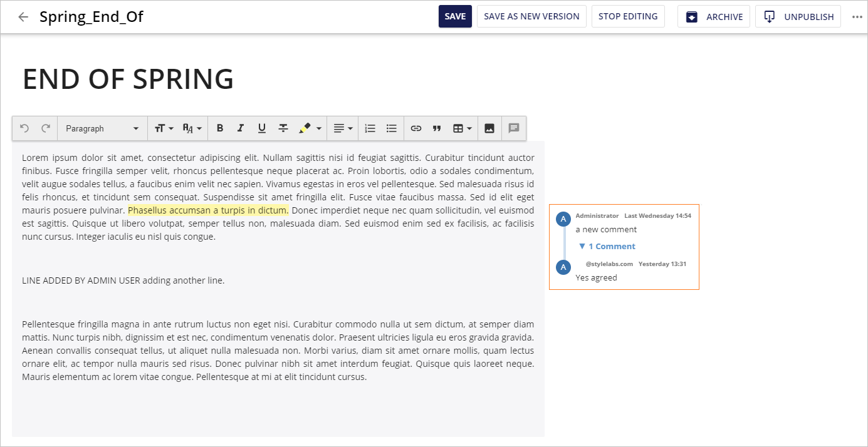Click the insert link icon
Screen dimensions: 868x447
(416, 128)
